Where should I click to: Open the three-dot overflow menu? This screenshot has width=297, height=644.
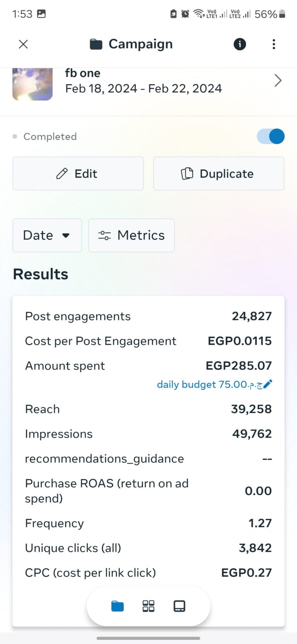tap(274, 44)
